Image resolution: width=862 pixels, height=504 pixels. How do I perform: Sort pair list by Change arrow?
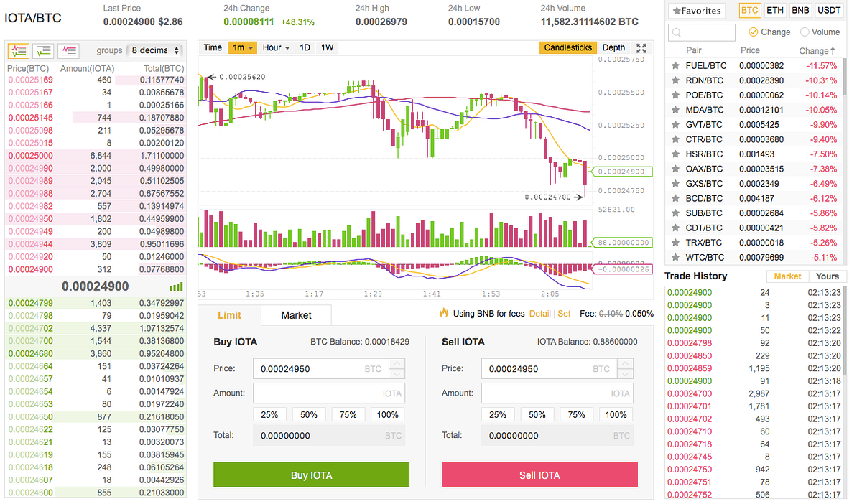pyautogui.click(x=833, y=51)
